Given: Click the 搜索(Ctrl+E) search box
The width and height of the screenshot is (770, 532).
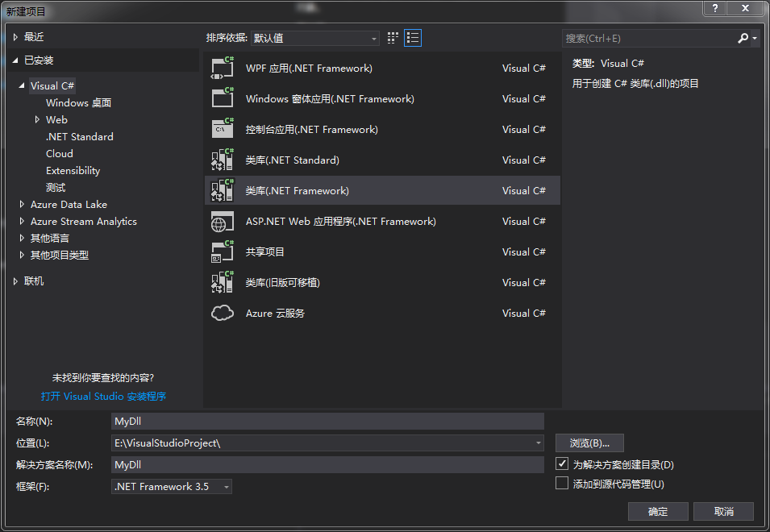Looking at the screenshot, I should tap(649, 38).
